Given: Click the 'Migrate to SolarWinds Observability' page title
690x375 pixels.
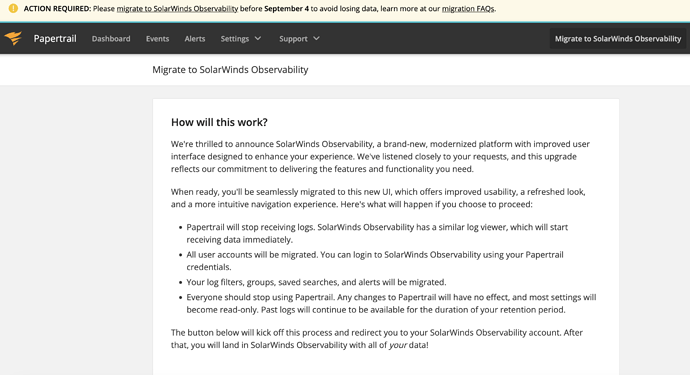Looking at the screenshot, I should [x=230, y=70].
